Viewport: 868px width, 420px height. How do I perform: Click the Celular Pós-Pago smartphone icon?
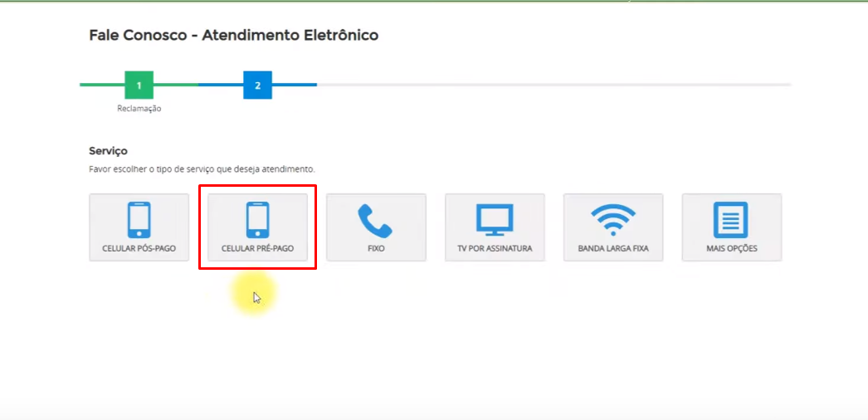pyautogui.click(x=139, y=220)
